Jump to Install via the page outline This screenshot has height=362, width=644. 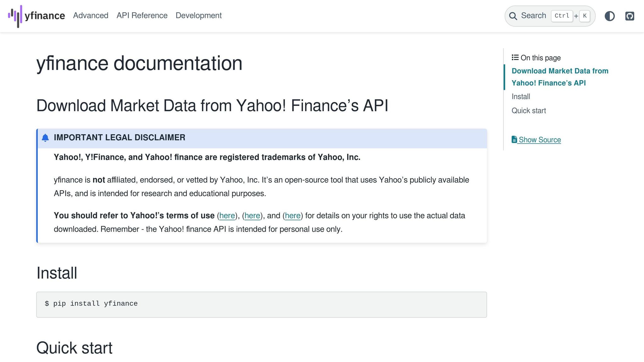click(521, 96)
